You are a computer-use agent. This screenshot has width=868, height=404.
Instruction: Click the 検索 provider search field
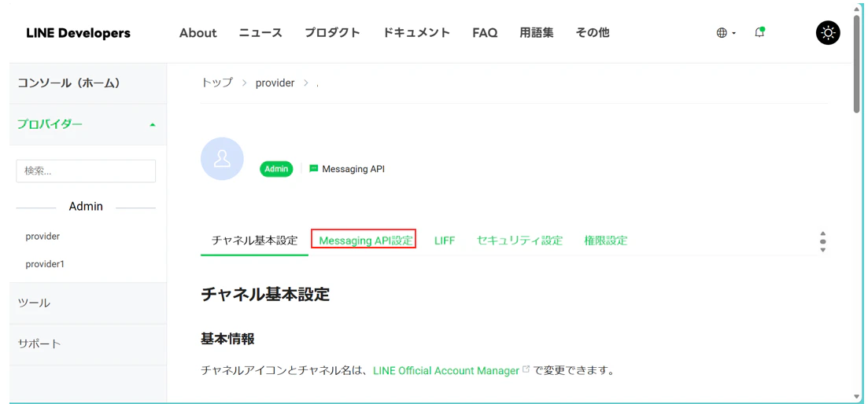click(x=86, y=171)
